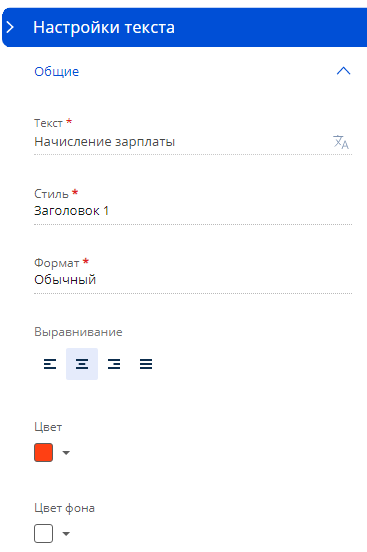
Task: Click the orange Цвет swatch
Action: pyautogui.click(x=44, y=452)
